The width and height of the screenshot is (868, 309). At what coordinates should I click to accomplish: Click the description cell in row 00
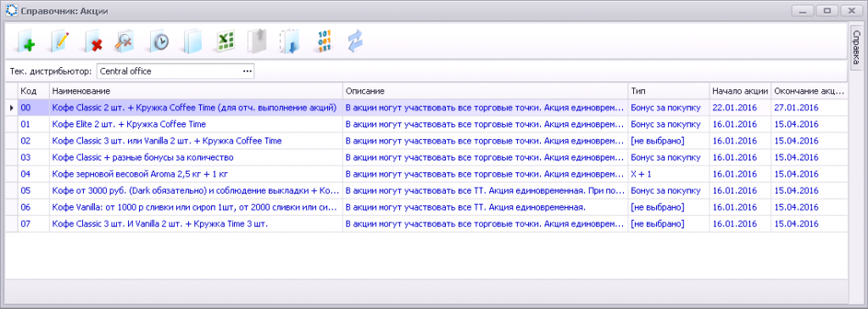coord(485,108)
